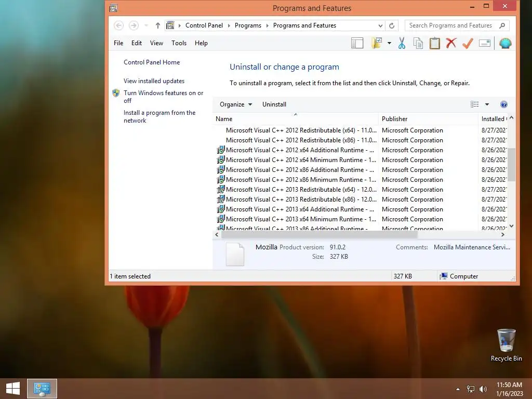Open the File menu

point(118,43)
